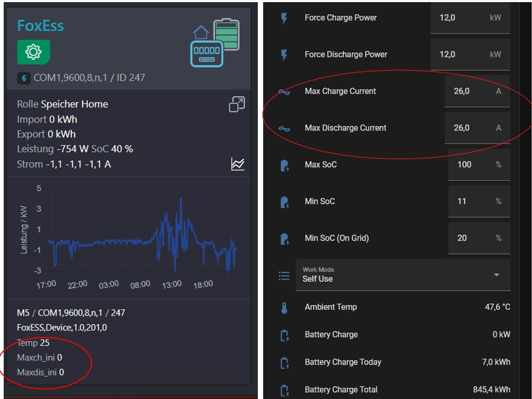Click the Work Mode dropdown arrow
The height and width of the screenshot is (399, 532).
497,275
